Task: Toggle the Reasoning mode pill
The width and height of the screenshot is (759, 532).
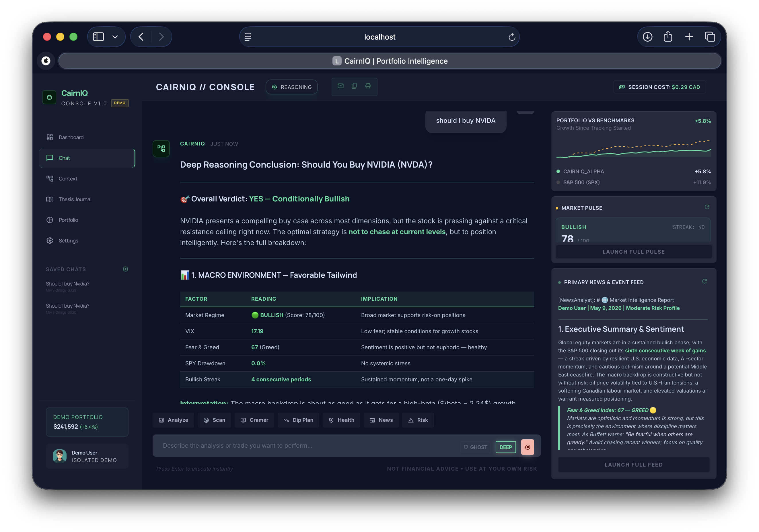Action: tap(291, 87)
